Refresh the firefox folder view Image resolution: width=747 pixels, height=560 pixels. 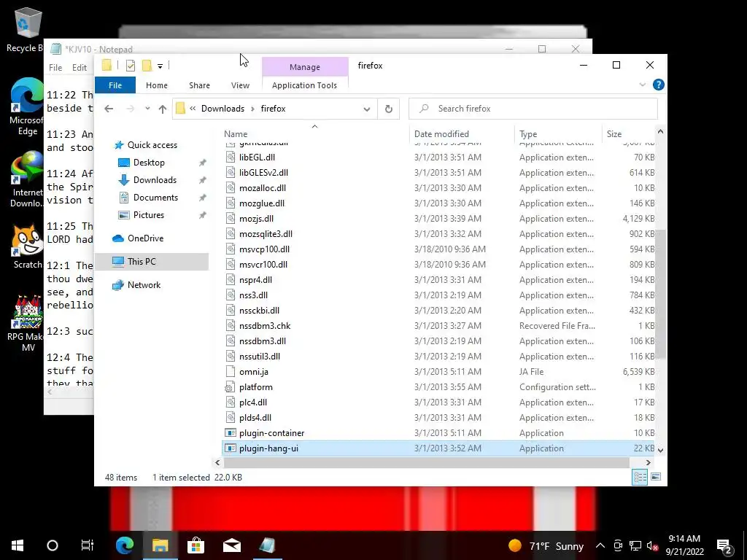388,109
